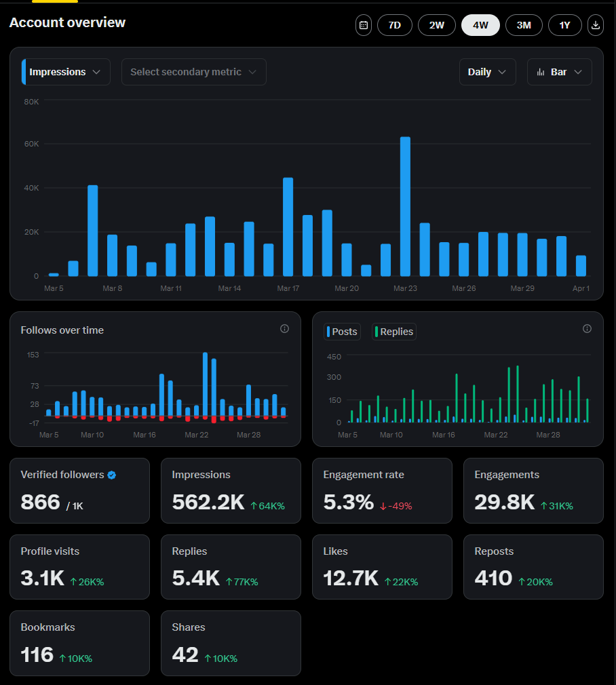This screenshot has width=616, height=685.
Task: Open the Engagements 29.8K card
Action: pos(533,490)
